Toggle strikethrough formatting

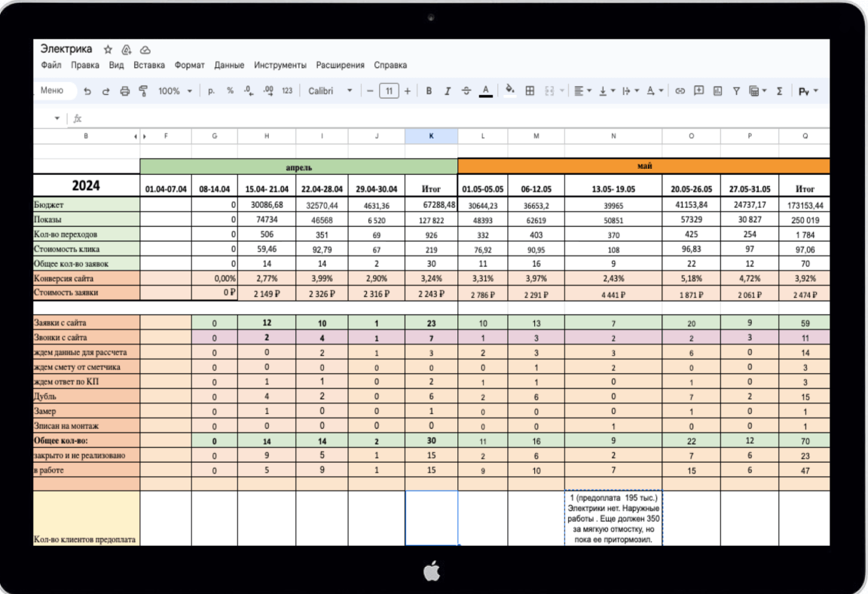[x=466, y=91]
